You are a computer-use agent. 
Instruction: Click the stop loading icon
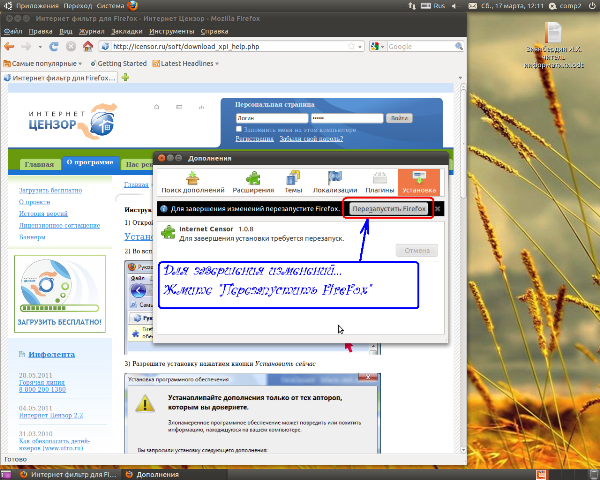pos(71,46)
